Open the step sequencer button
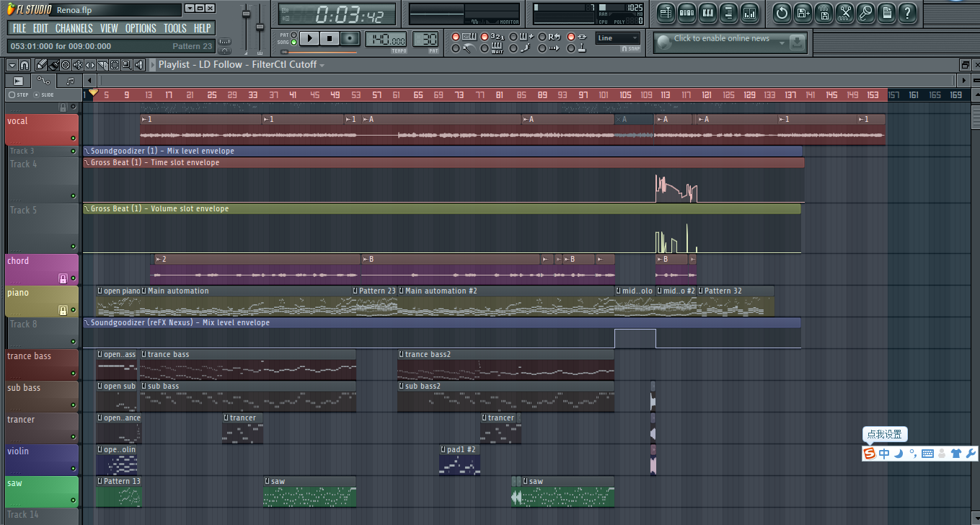980x525 pixels. 687,12
